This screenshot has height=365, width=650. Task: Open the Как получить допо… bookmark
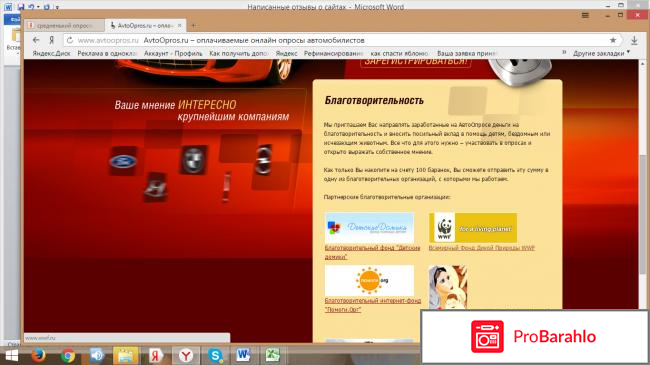pyautogui.click(x=238, y=54)
